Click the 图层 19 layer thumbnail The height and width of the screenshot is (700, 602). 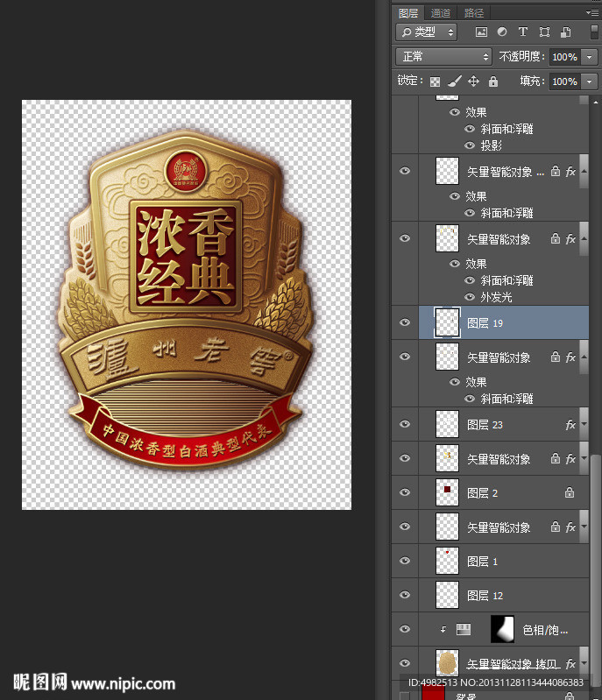click(x=447, y=322)
